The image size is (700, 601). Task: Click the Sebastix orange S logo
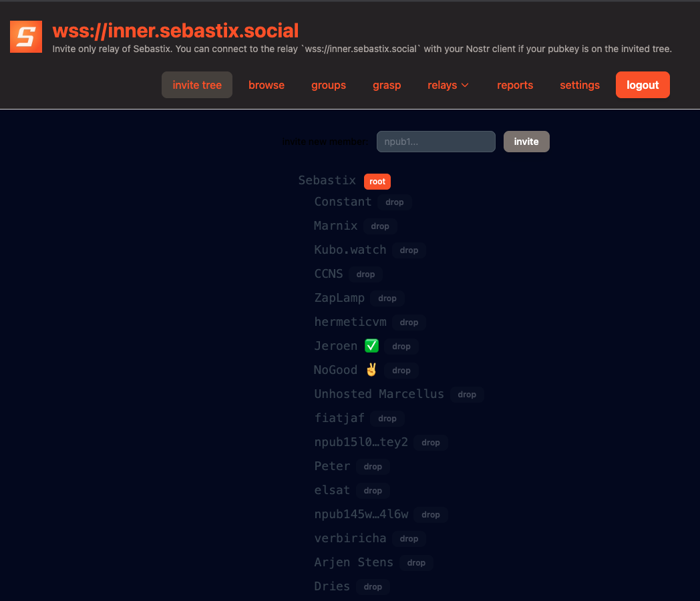(26, 36)
